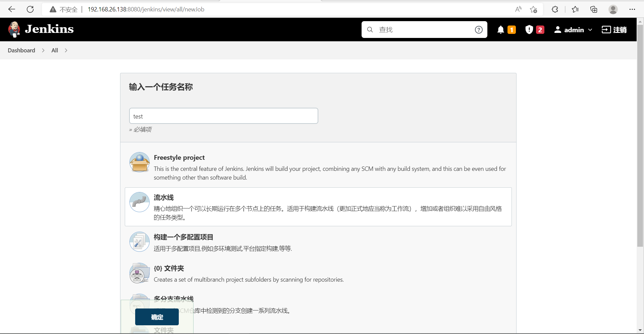This screenshot has width=644, height=334.
Task: Click the multi-configuration description 适用于多配置项目
Action: point(223,248)
